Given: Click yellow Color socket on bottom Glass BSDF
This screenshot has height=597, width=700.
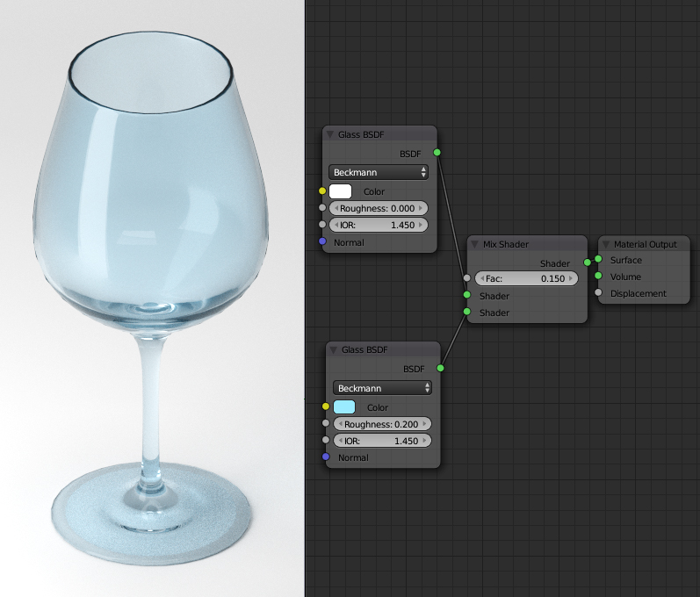Looking at the screenshot, I should [326, 406].
